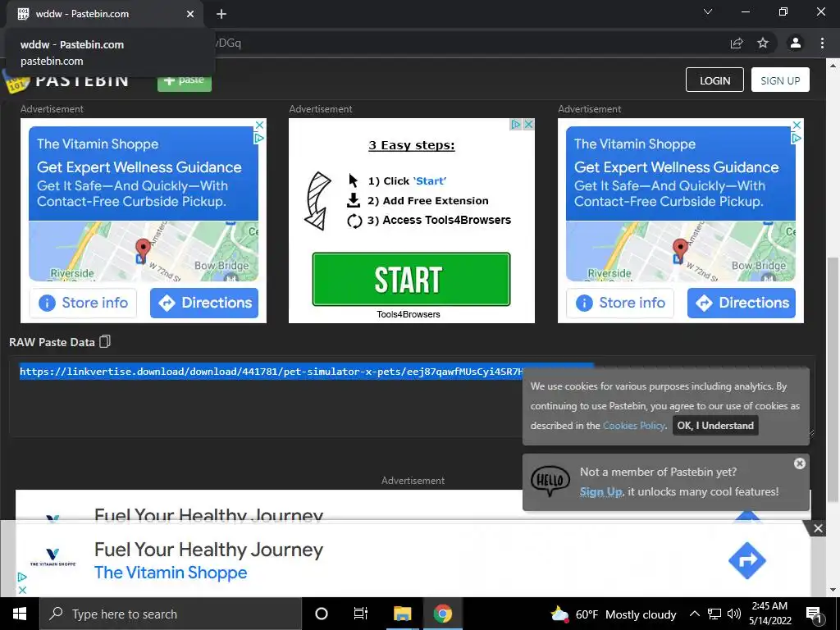Click AdChoices triangle on bottom banner
This screenshot has height=630, width=840.
22,577
